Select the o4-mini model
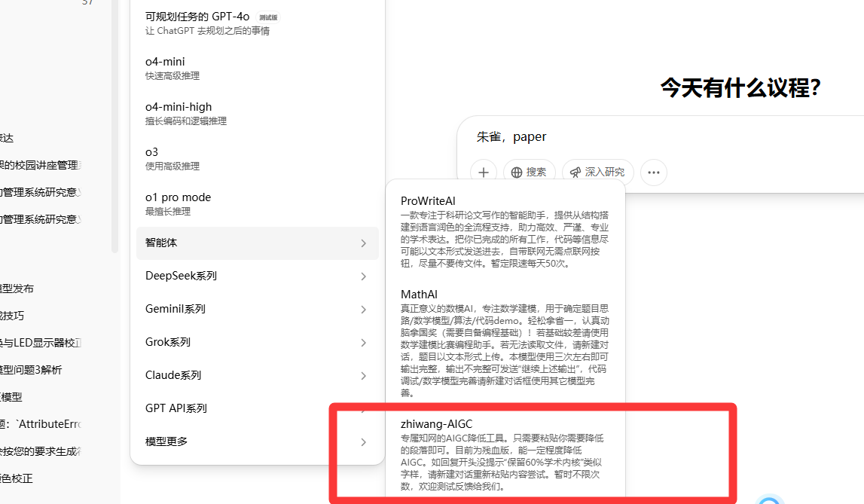The height and width of the screenshot is (504, 864). [258, 69]
